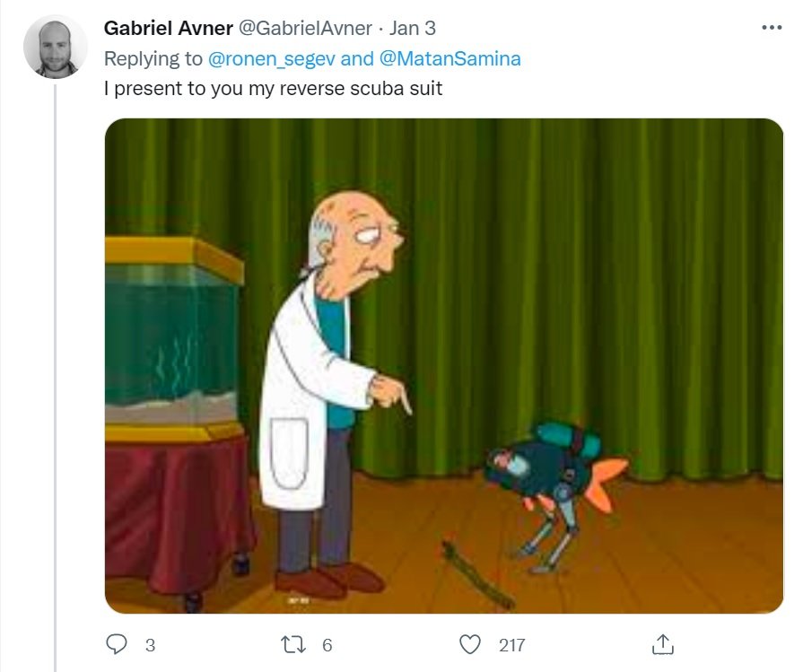Retweet using the retweet arrows icon
This screenshot has height=672, width=803.
pyautogui.click(x=294, y=644)
